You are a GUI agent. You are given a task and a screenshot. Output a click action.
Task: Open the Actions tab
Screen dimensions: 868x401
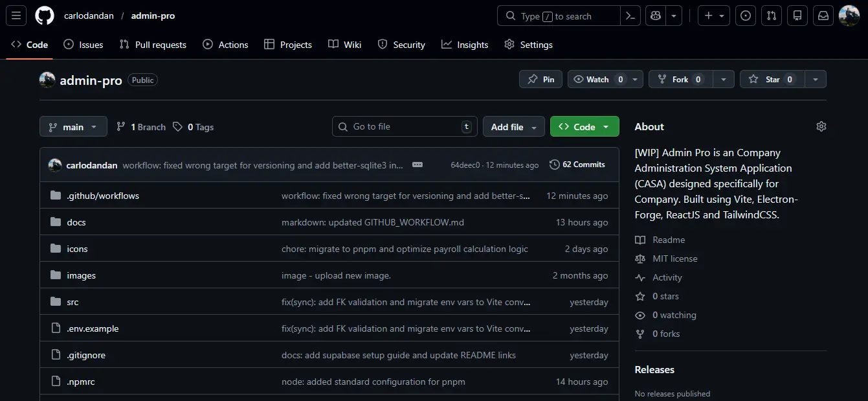(x=225, y=45)
